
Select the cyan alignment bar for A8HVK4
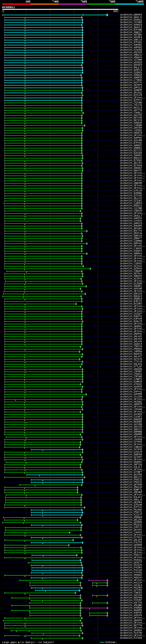coord(55,15)
